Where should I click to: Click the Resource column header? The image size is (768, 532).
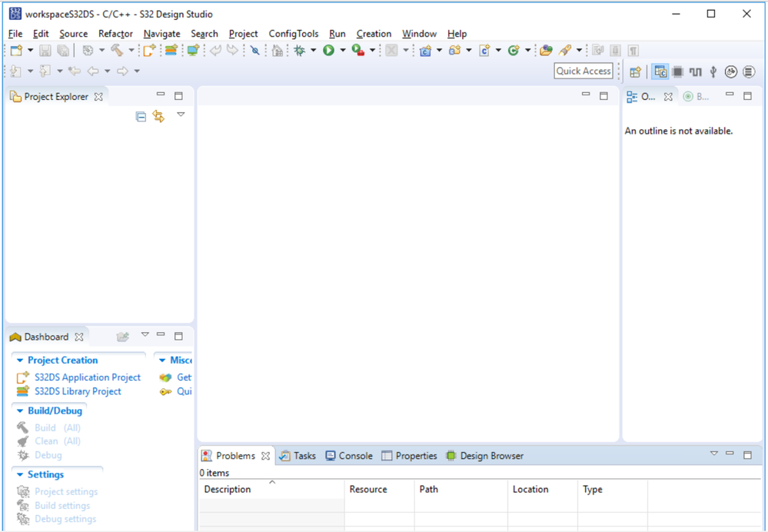pyautogui.click(x=380, y=489)
